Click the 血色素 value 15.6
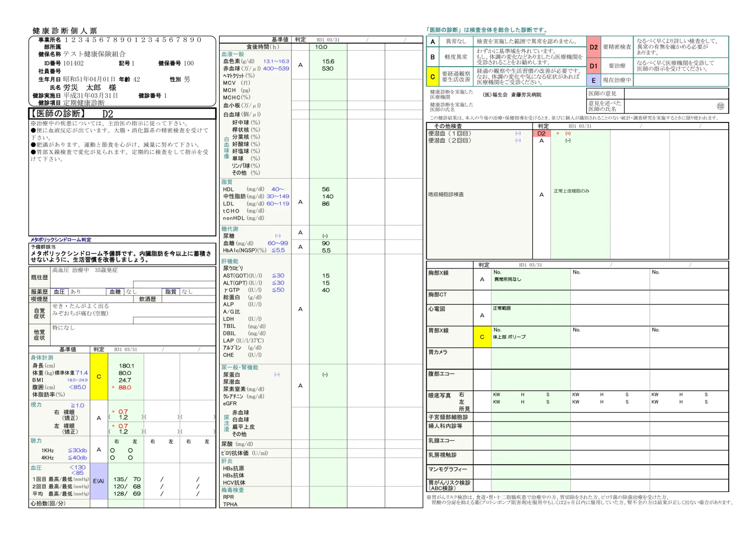The width and height of the screenshot is (756, 535). coord(328,61)
